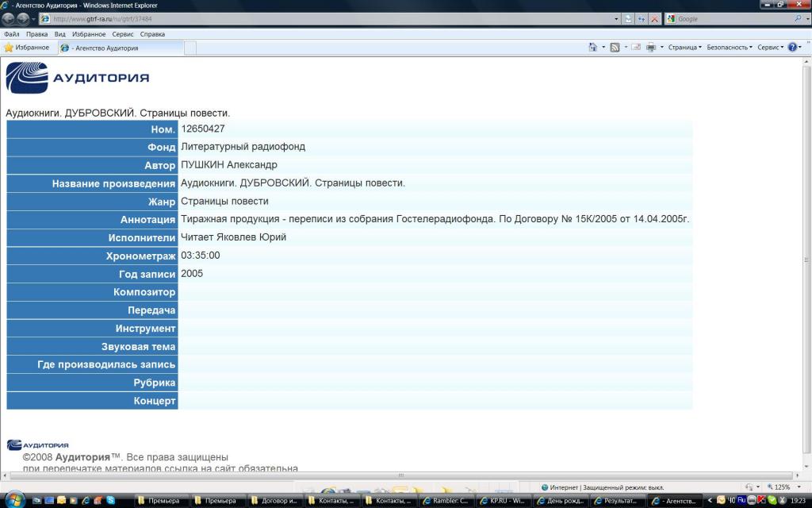Click the Избранное favorites button

click(27, 48)
